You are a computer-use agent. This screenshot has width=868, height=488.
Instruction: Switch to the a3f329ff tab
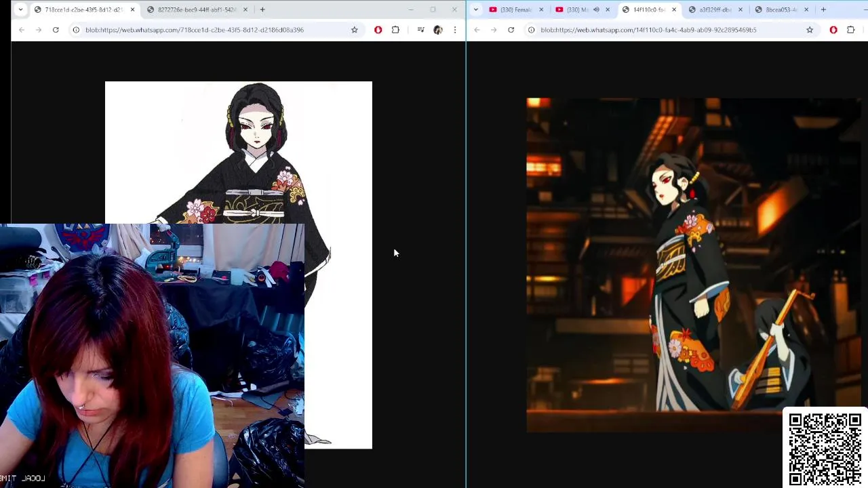click(714, 9)
